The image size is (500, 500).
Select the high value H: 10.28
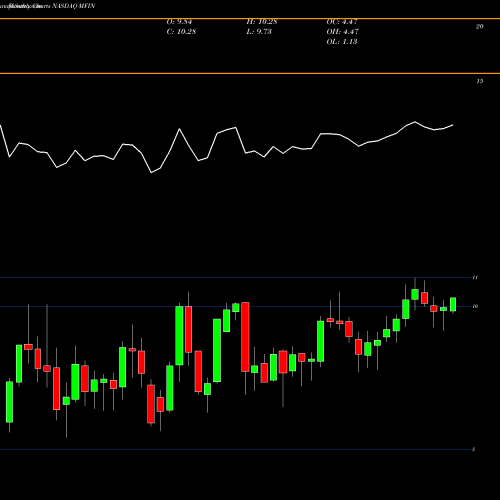point(262,22)
